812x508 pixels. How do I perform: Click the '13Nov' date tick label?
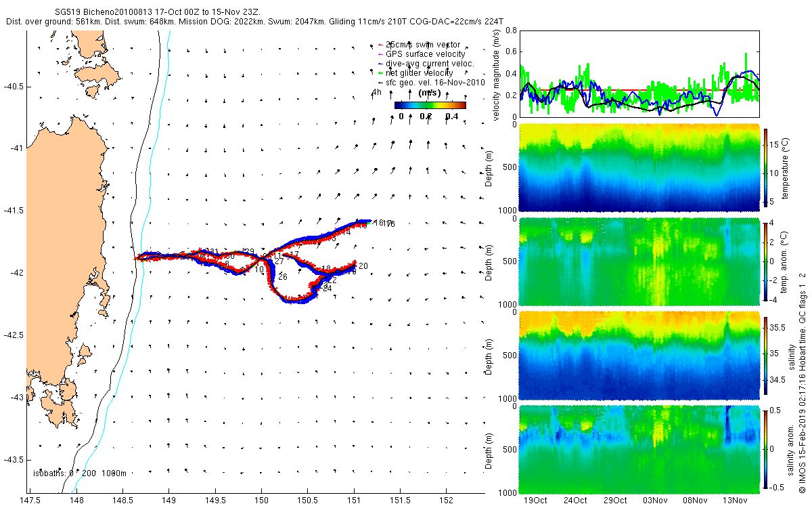click(735, 501)
